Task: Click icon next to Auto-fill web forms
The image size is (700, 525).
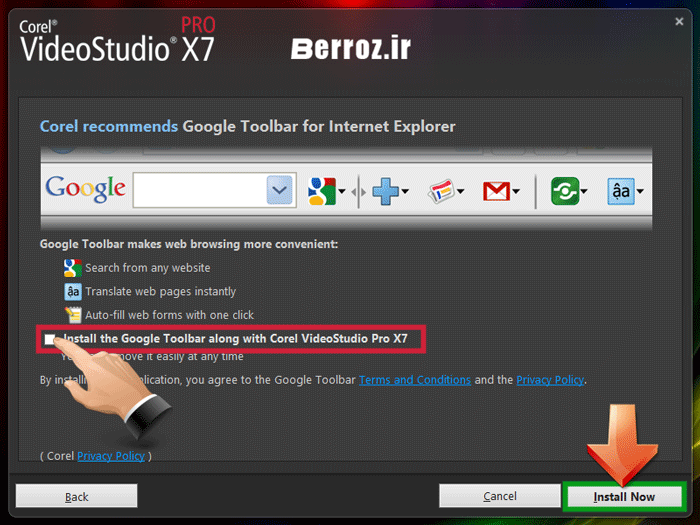Action: coord(73,315)
